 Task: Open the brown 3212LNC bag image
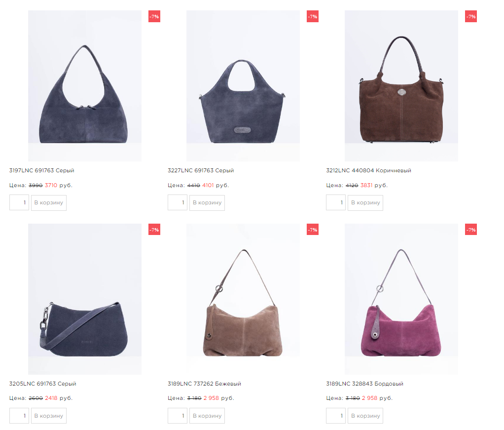[401, 85]
